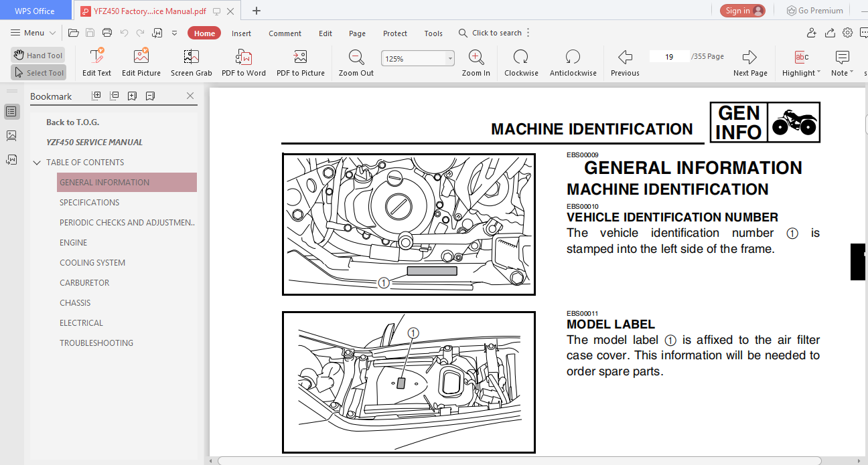Screen dimensions: 868x465
Task: Rotate page Clockwise
Action: click(x=521, y=63)
